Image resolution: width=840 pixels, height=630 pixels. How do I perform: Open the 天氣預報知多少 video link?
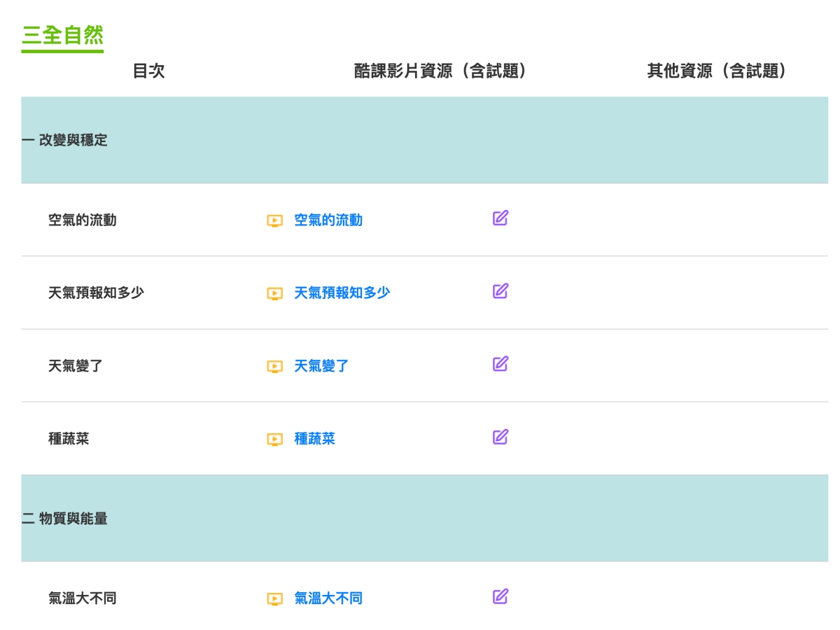[342, 293]
